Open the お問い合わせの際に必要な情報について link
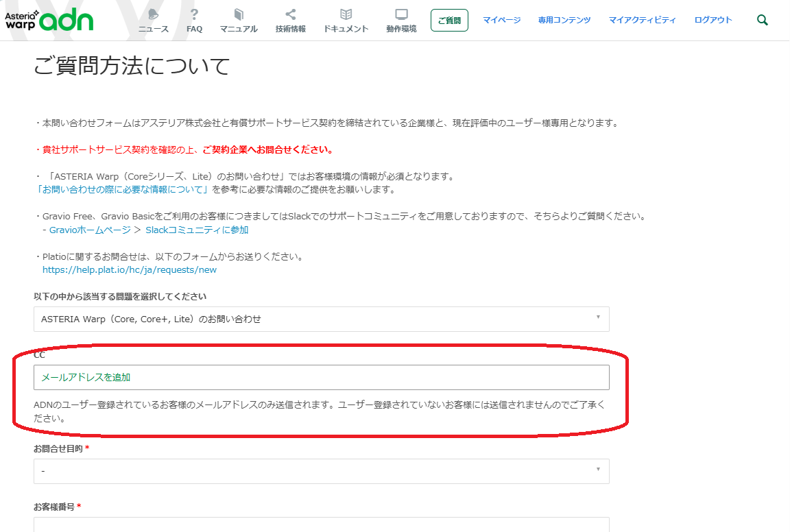The height and width of the screenshot is (532, 790). click(x=121, y=189)
